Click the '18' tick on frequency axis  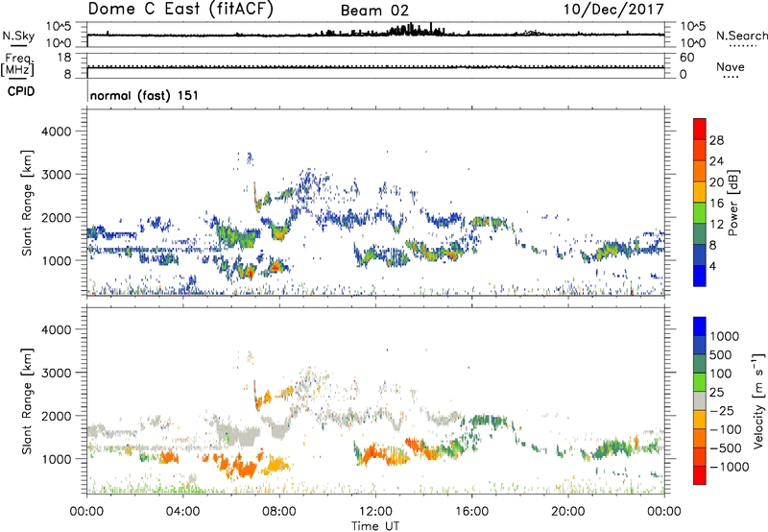click(x=64, y=58)
